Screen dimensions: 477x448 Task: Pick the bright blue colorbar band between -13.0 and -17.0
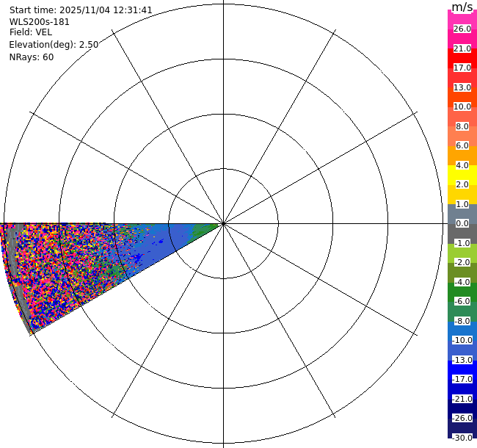click(462, 369)
